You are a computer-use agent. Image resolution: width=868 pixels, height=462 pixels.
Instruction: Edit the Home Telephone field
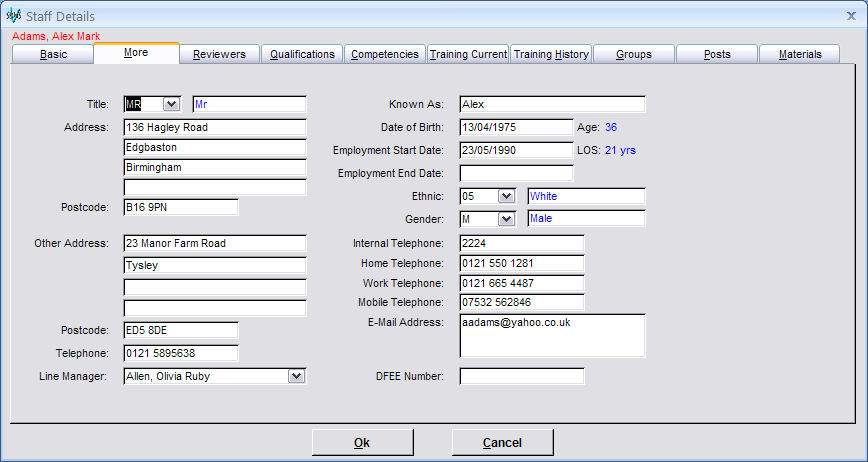click(522, 263)
